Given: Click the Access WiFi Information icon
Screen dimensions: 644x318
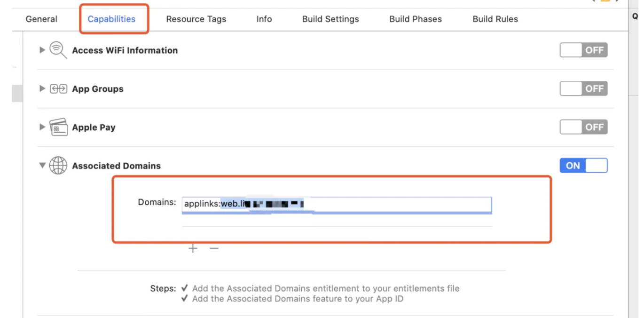Looking at the screenshot, I should coord(58,50).
